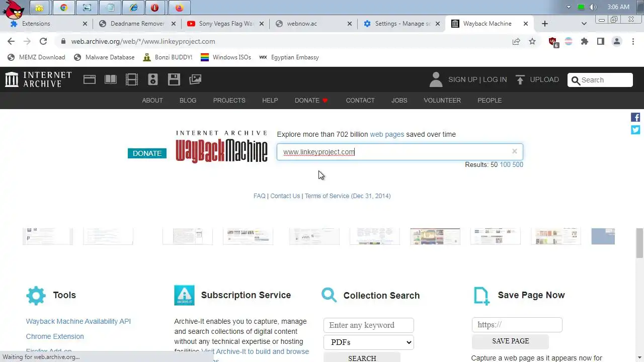Click the Collection Search magnifier icon
The image size is (644, 362).
click(329, 295)
